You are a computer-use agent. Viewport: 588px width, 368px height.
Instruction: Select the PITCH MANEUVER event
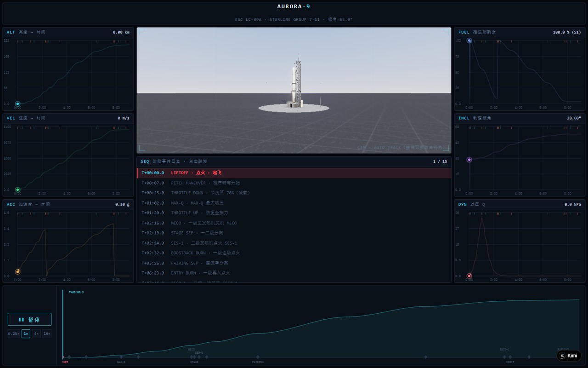click(x=294, y=183)
